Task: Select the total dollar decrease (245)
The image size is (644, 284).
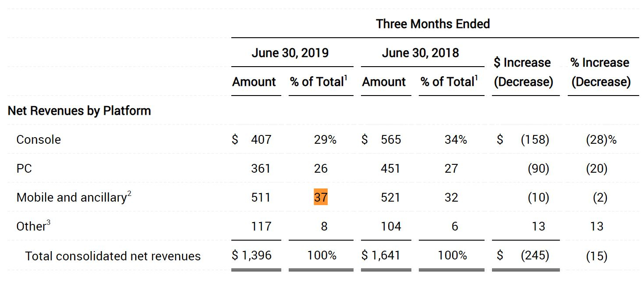Action: 534,255
